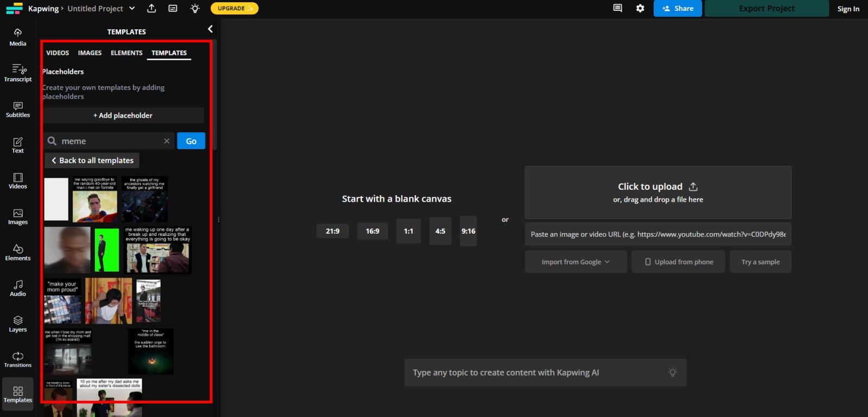Select the 16:9 blank canvas ratio

click(373, 231)
